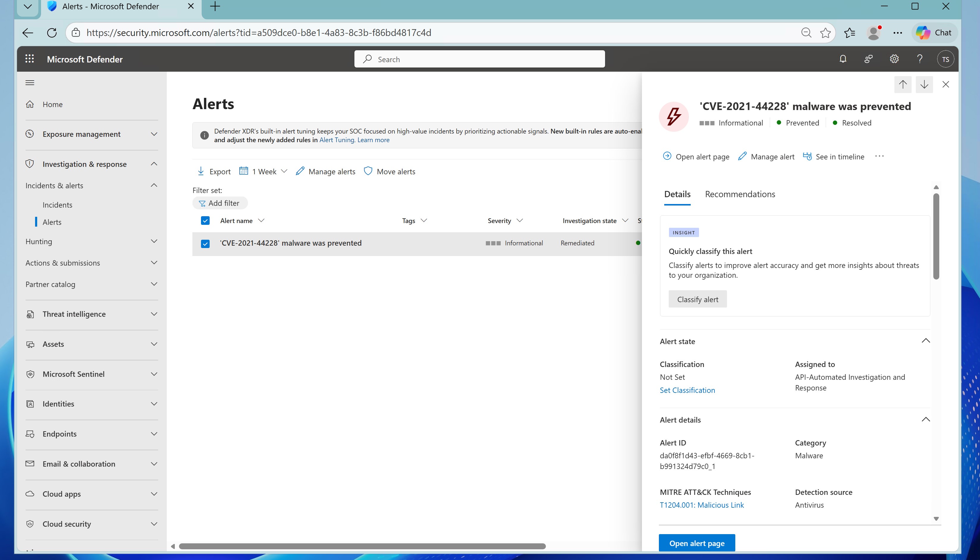
Task: Switch to the Recommendations tab
Action: pyautogui.click(x=740, y=194)
